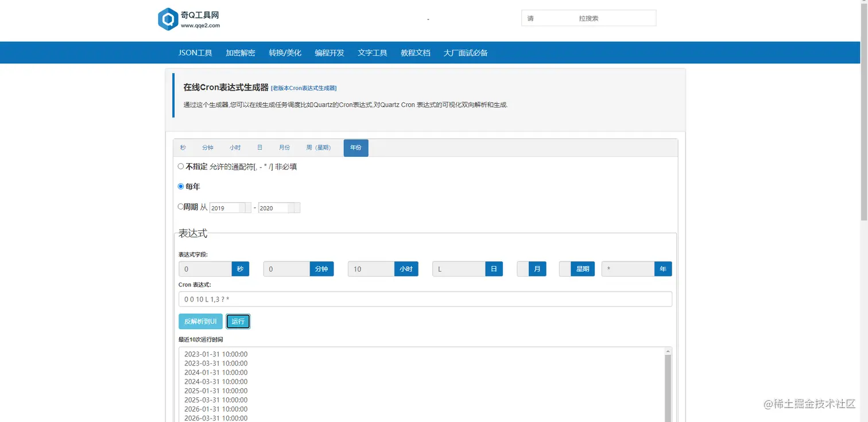Select the 周期 radio option
This screenshot has height=422, width=868.
[x=181, y=207]
